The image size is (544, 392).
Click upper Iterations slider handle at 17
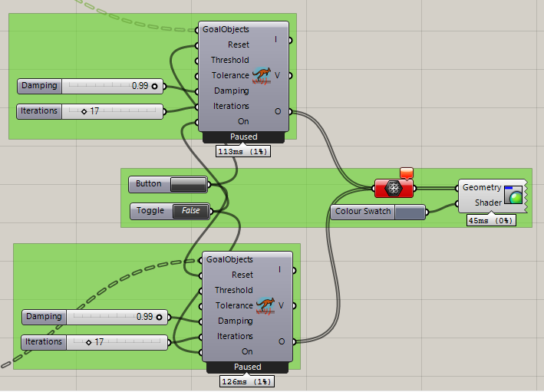[x=84, y=111]
